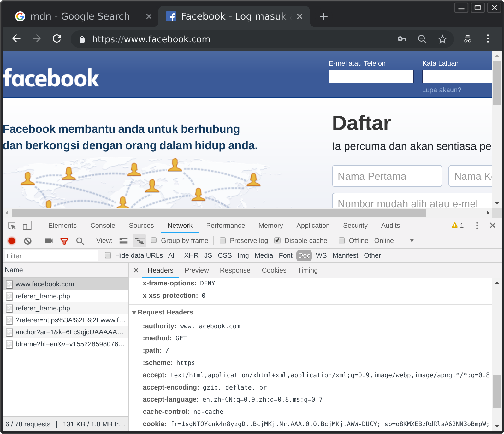Enable Group by frame checkbox
Image resolution: width=504 pixels, height=434 pixels.
pos(154,240)
